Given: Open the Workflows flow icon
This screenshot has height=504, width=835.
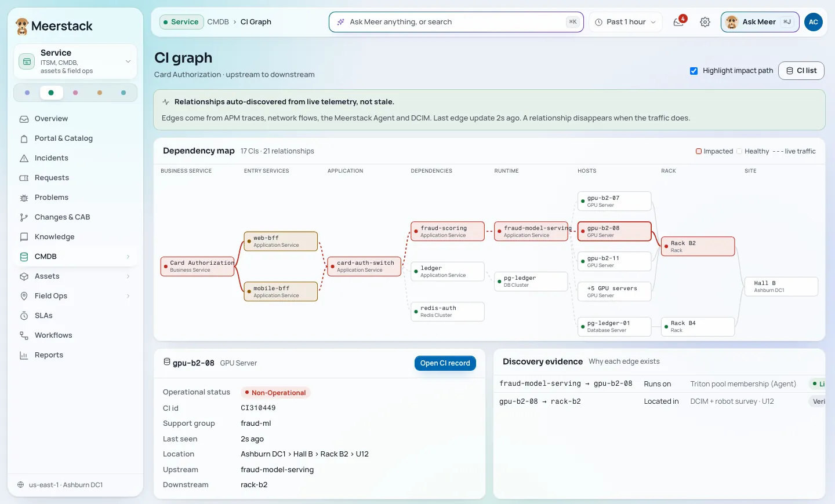Looking at the screenshot, I should (x=24, y=335).
